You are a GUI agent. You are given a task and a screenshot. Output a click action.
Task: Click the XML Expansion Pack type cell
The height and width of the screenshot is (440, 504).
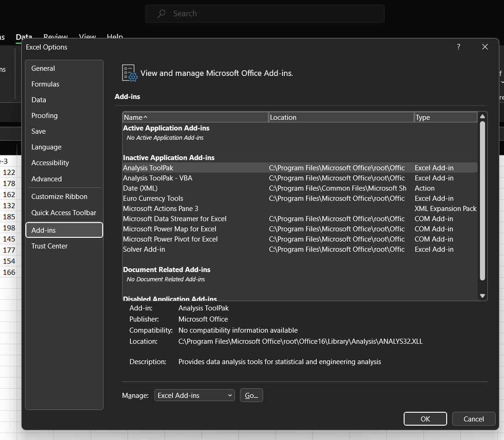click(x=445, y=209)
